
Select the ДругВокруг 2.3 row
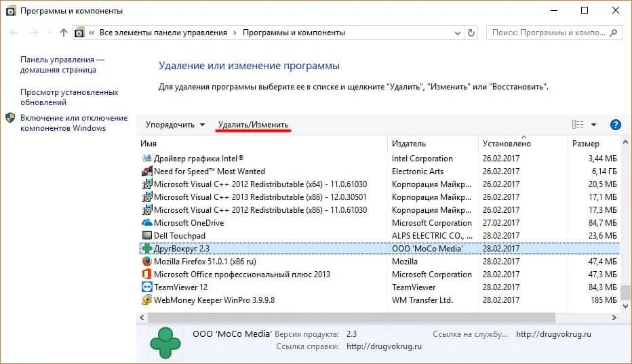tap(379, 249)
